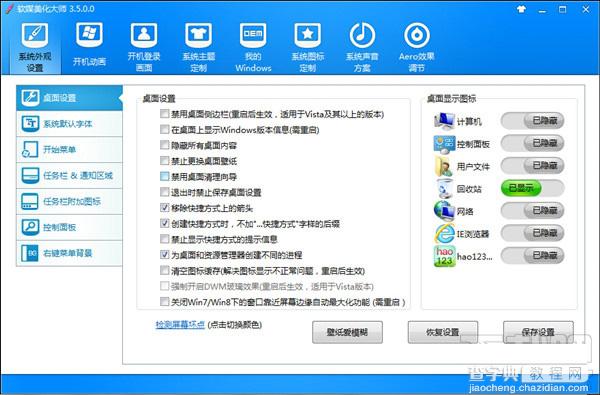600x395 pixels.
Task: Select 开始菜单 in the sidebar
Action: point(69,149)
